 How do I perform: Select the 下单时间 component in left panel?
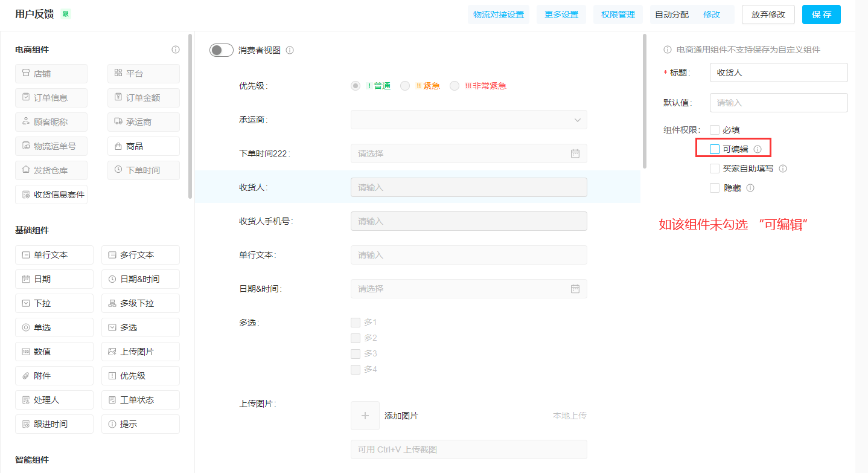tap(144, 170)
